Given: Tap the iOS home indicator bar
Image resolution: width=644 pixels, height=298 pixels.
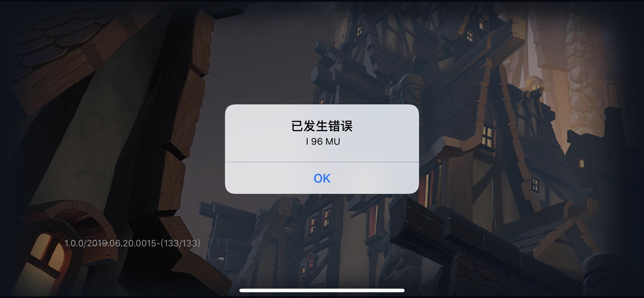Looking at the screenshot, I should [322, 291].
